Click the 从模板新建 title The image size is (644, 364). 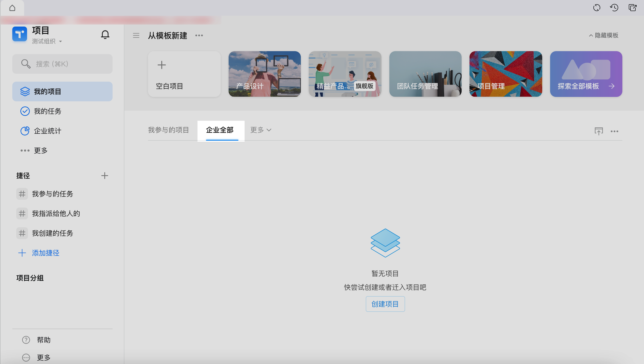pos(167,35)
